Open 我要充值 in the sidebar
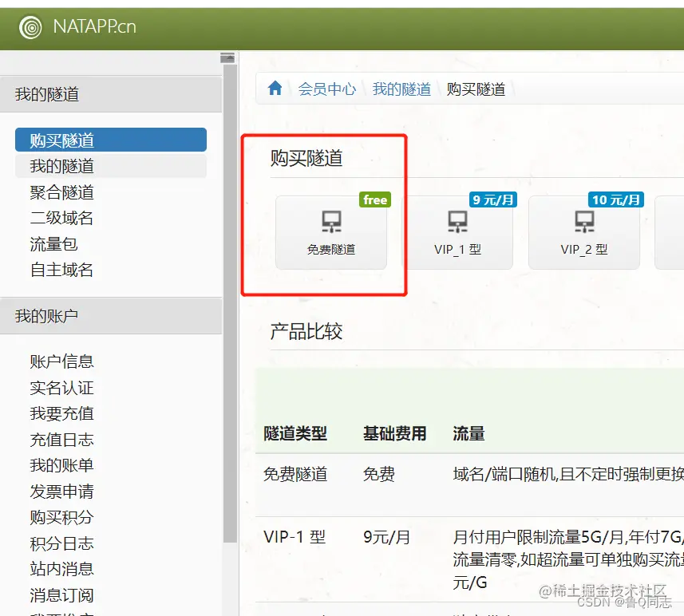684x616 pixels. 62,413
